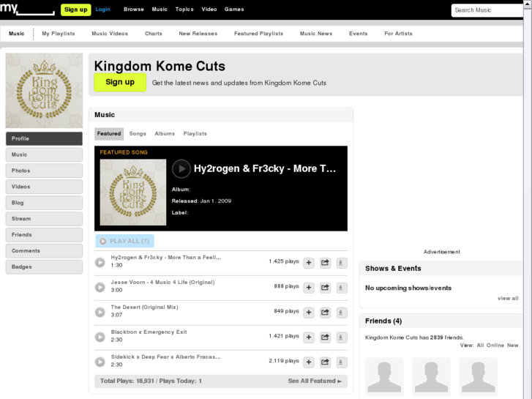This screenshot has height=399, width=532.
Task: Click the featured song album artwork
Action: (133, 193)
